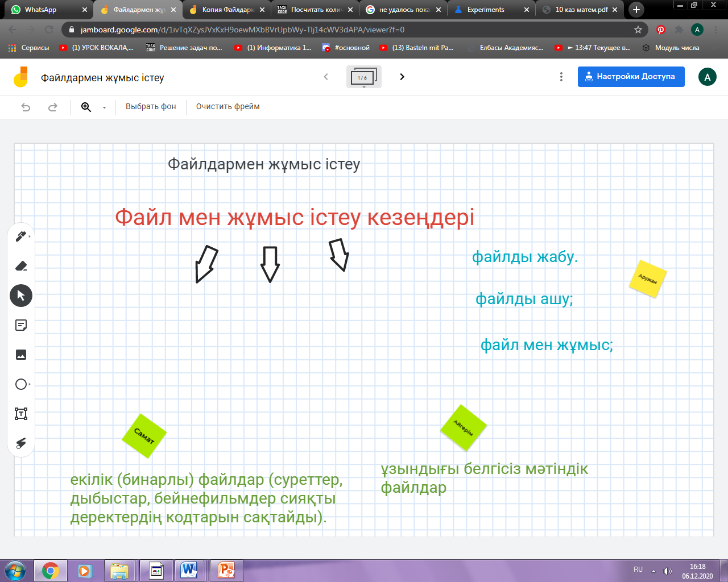The image size is (728, 582).
Task: Activate the Laser pointer tool
Action: tap(21, 443)
